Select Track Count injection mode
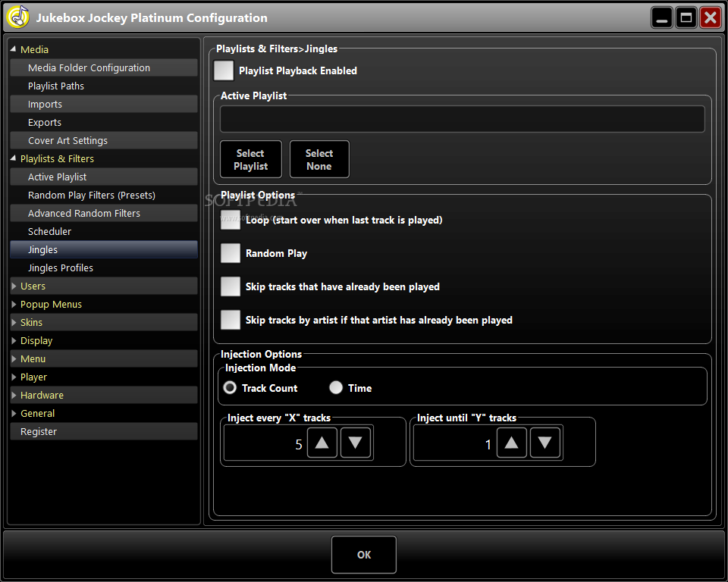Image resolution: width=728 pixels, height=582 pixels. [230, 387]
